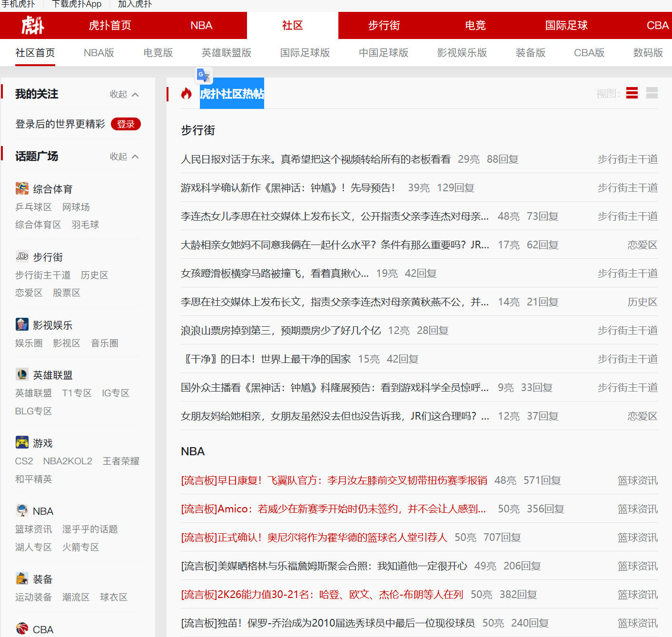Screen dimensions: 672x637
Task: Click the JRs 步行街 sidebar icon
Action: [x=21, y=256]
